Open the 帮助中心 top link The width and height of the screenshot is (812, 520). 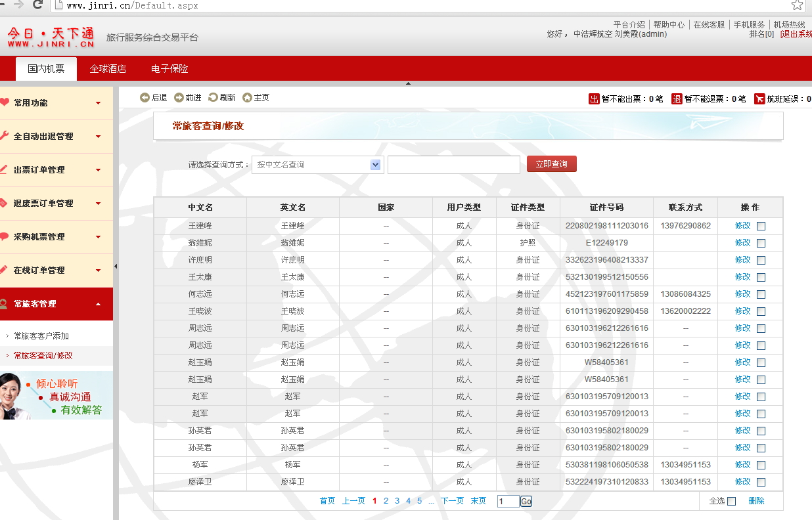pyautogui.click(x=669, y=24)
